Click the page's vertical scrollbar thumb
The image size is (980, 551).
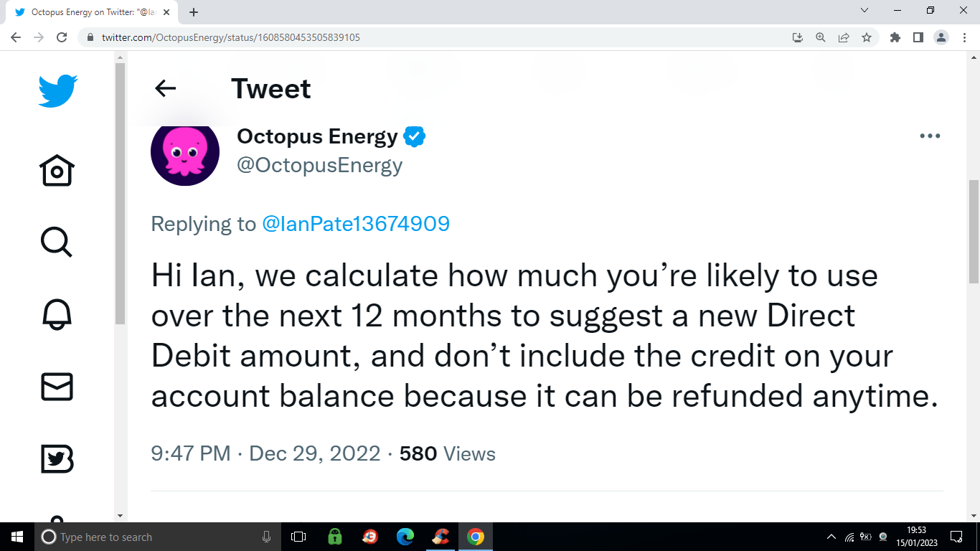tap(974, 230)
